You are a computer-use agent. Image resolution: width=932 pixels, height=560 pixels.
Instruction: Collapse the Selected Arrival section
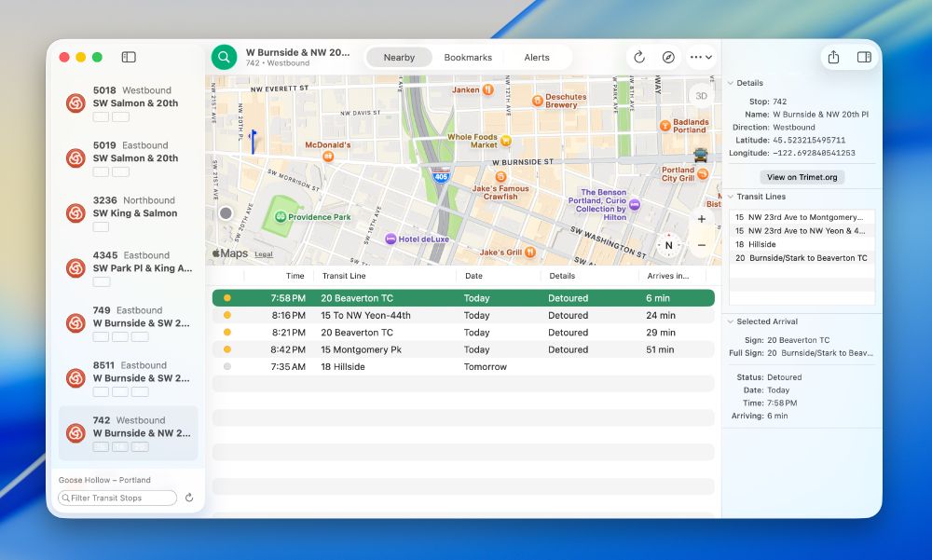731,321
